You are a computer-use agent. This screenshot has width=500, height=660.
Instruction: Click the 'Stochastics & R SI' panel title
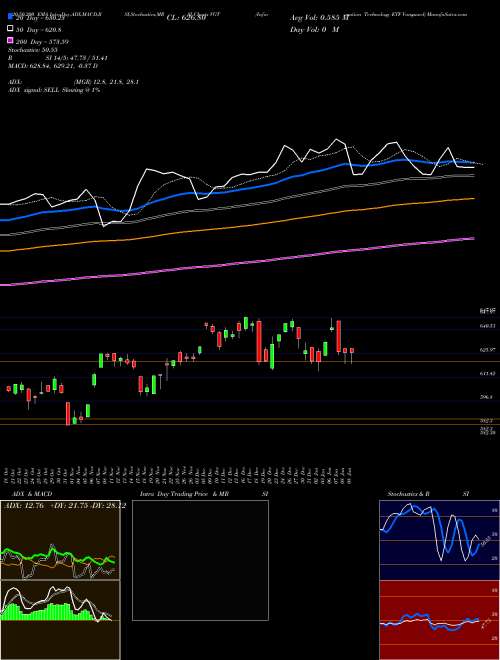coord(428,494)
